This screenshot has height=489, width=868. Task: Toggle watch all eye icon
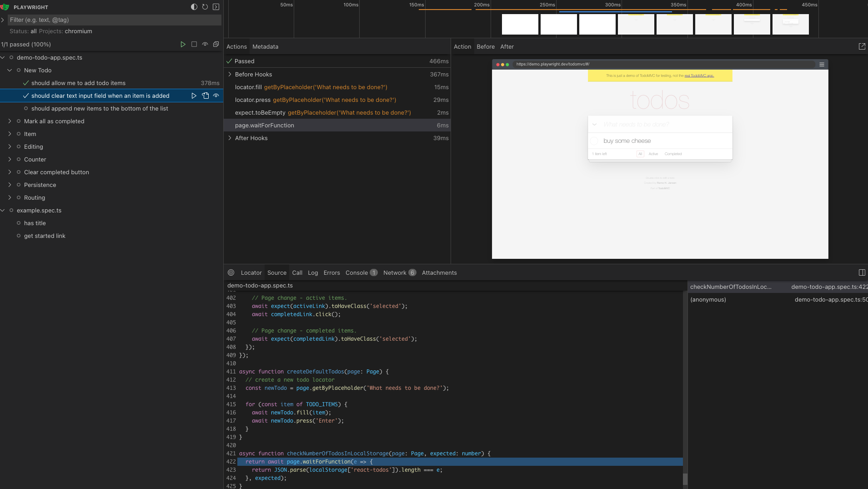coord(205,44)
